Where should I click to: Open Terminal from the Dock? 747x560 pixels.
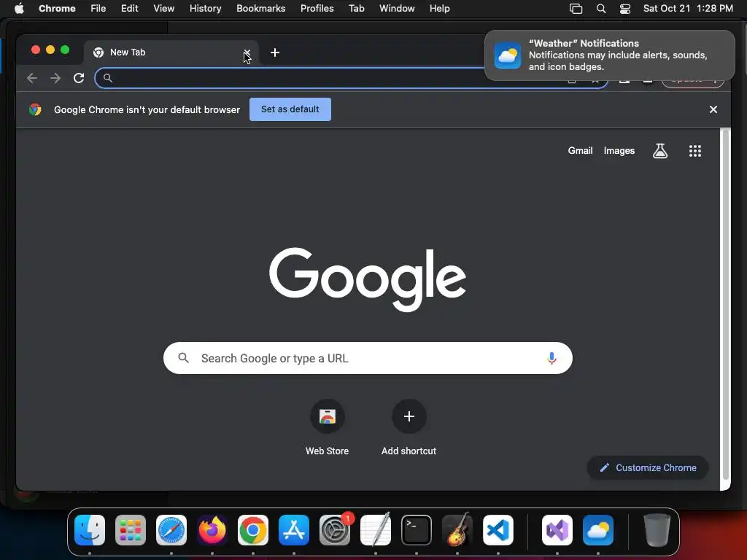click(417, 530)
